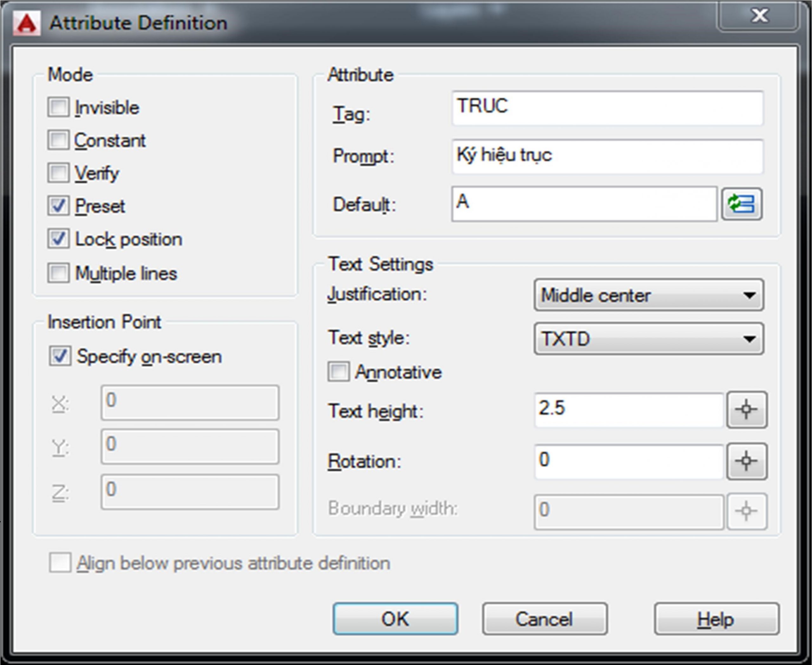Viewport: 812px width, 665px height.
Task: Click the Prompt text field
Action: (x=607, y=156)
